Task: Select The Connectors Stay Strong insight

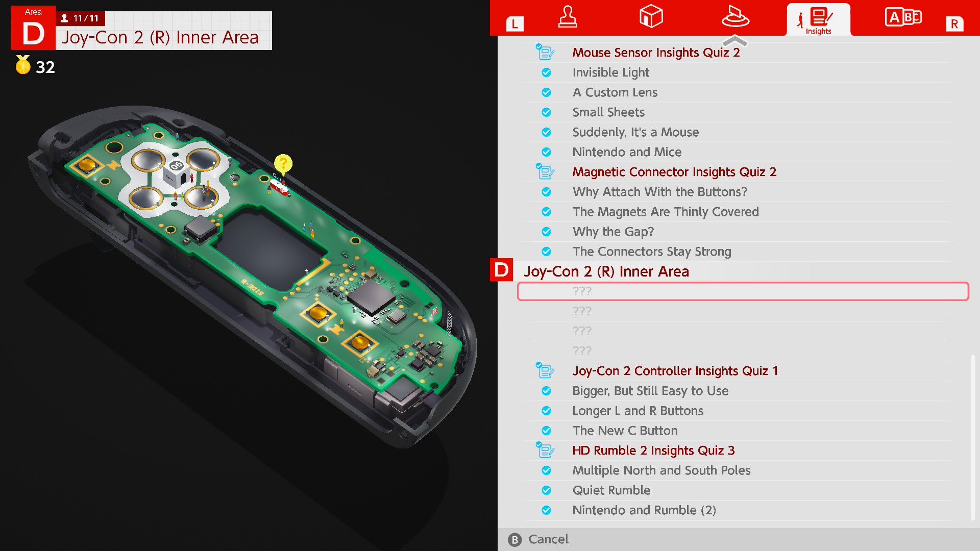Action: point(652,252)
